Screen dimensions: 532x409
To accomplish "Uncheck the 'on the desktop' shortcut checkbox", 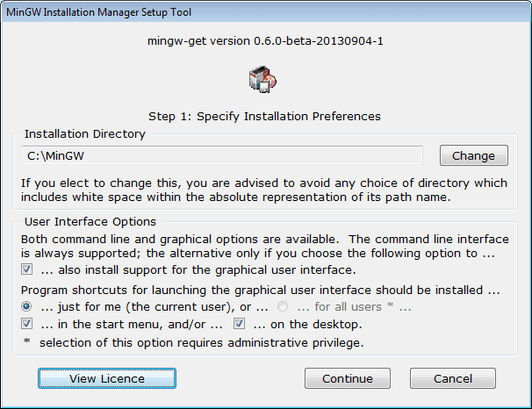I will (x=240, y=324).
